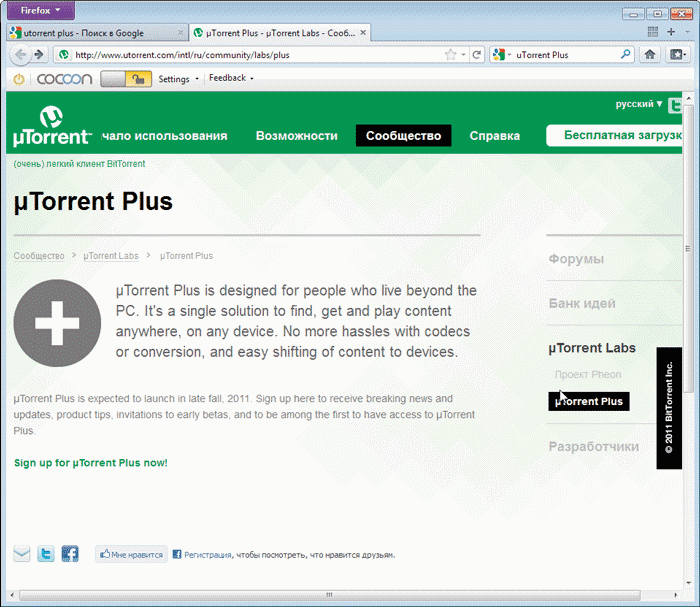This screenshot has height=607, width=700.
Task: Click the site identity icon in address bar
Action: tap(64, 55)
